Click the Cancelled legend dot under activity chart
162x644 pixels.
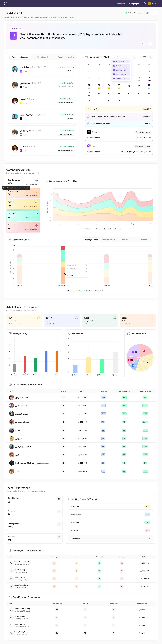click(114, 229)
